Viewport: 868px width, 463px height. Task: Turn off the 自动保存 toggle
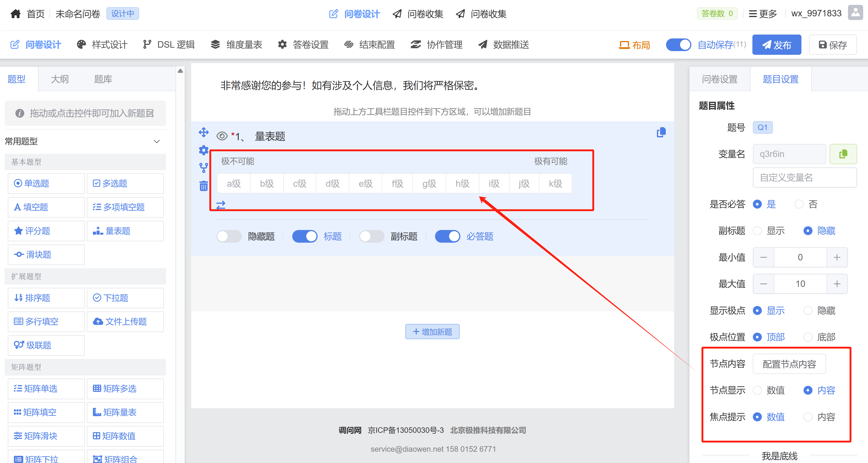click(x=678, y=45)
